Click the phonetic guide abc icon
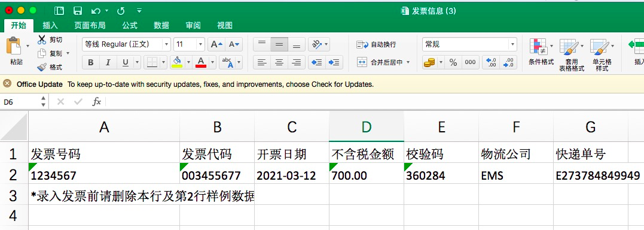The width and height of the screenshot is (644, 230). (x=227, y=62)
